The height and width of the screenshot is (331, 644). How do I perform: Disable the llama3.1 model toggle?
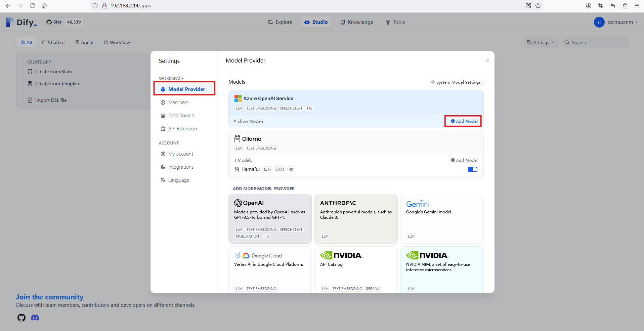(472, 169)
